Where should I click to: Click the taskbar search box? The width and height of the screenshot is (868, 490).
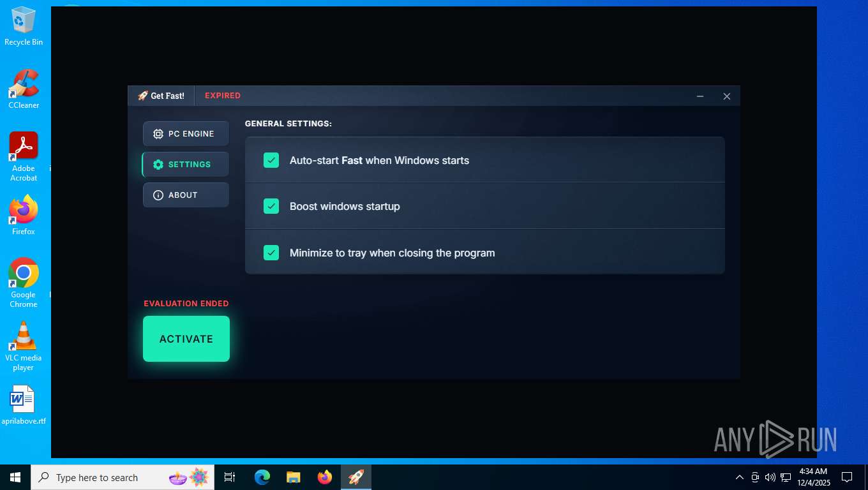point(123,477)
